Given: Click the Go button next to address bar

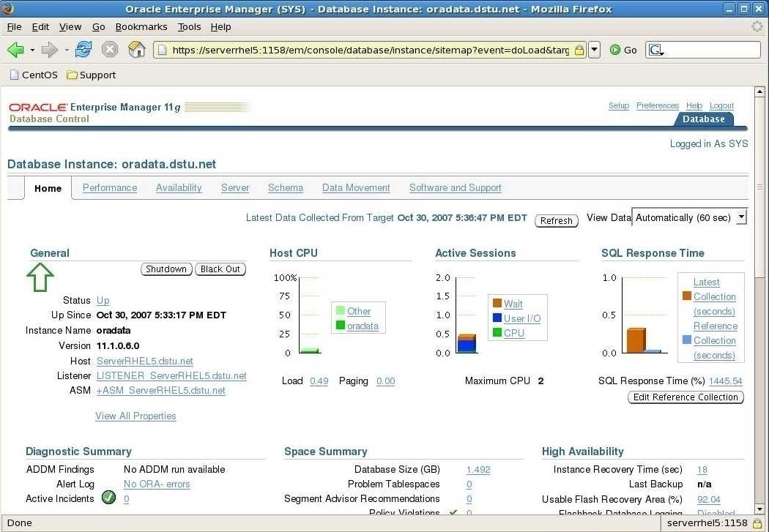Looking at the screenshot, I should 623,50.
